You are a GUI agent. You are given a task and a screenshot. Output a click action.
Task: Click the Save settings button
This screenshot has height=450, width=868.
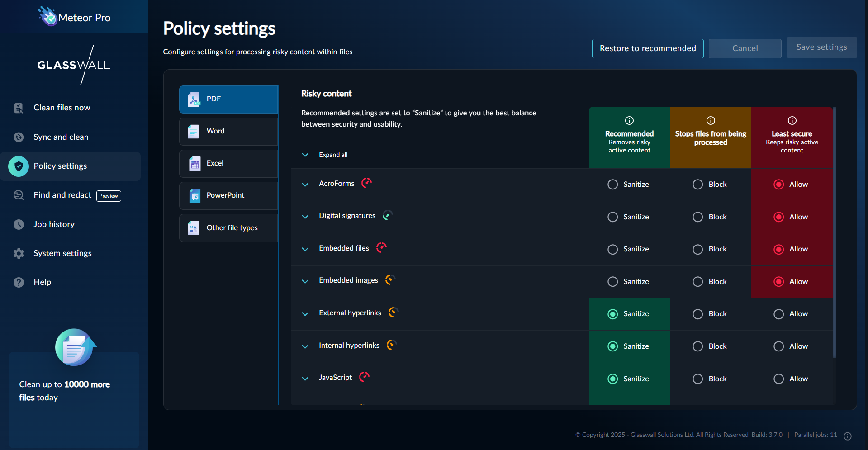(x=821, y=47)
